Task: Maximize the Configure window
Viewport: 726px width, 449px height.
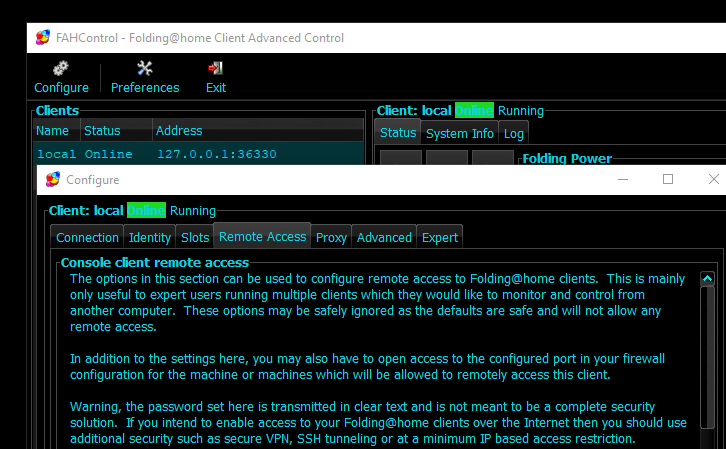Action: point(668,179)
